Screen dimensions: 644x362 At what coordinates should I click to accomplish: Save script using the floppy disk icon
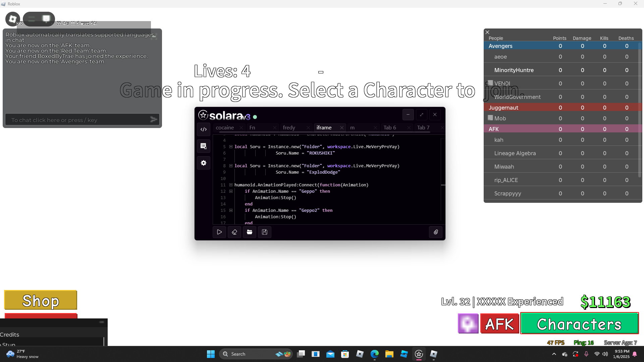(265, 232)
